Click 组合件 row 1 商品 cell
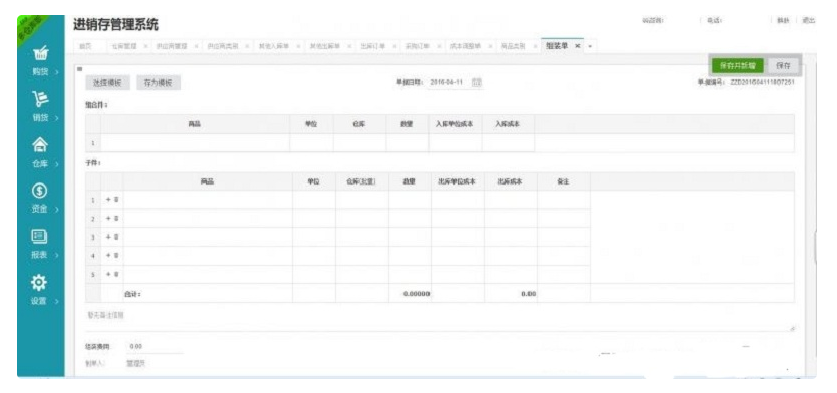The image size is (837, 393). coord(195,143)
